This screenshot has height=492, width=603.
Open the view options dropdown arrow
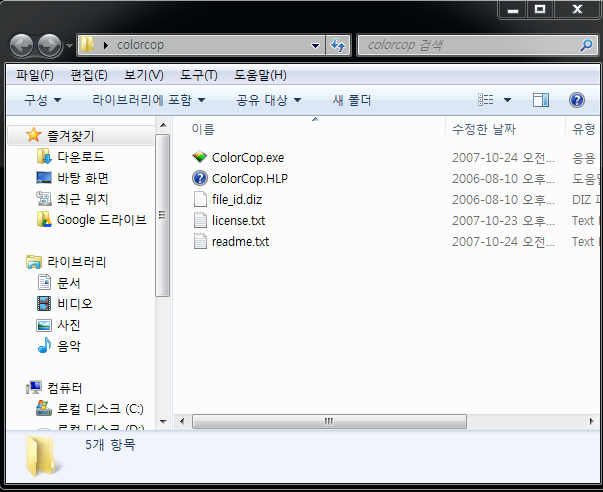coord(507,100)
